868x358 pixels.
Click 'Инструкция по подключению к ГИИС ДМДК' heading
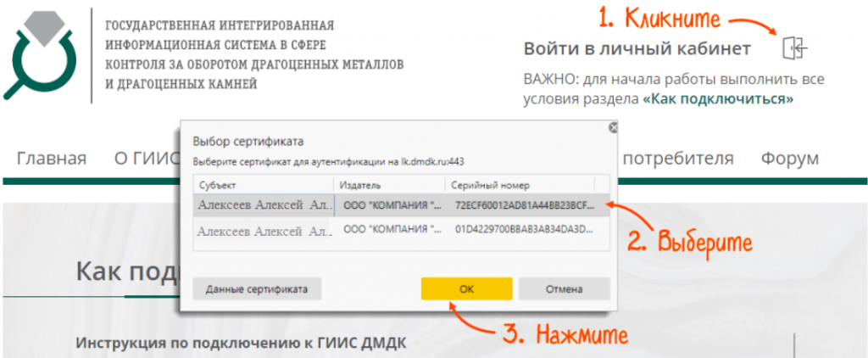(242, 343)
